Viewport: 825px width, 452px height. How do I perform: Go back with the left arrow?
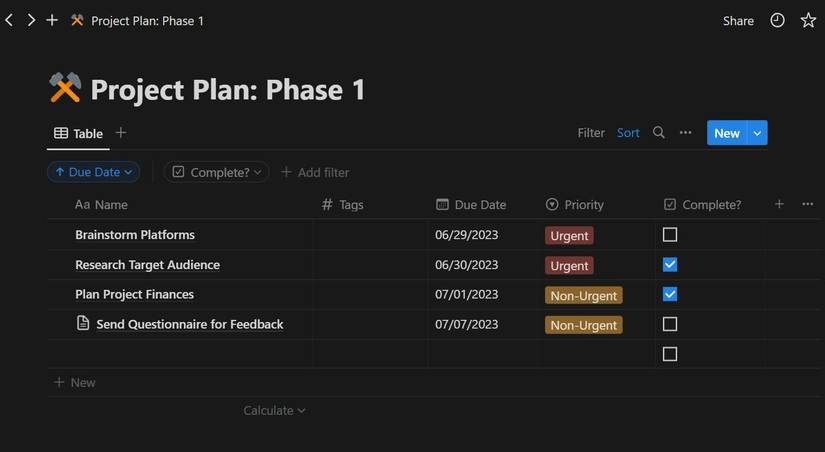9,20
